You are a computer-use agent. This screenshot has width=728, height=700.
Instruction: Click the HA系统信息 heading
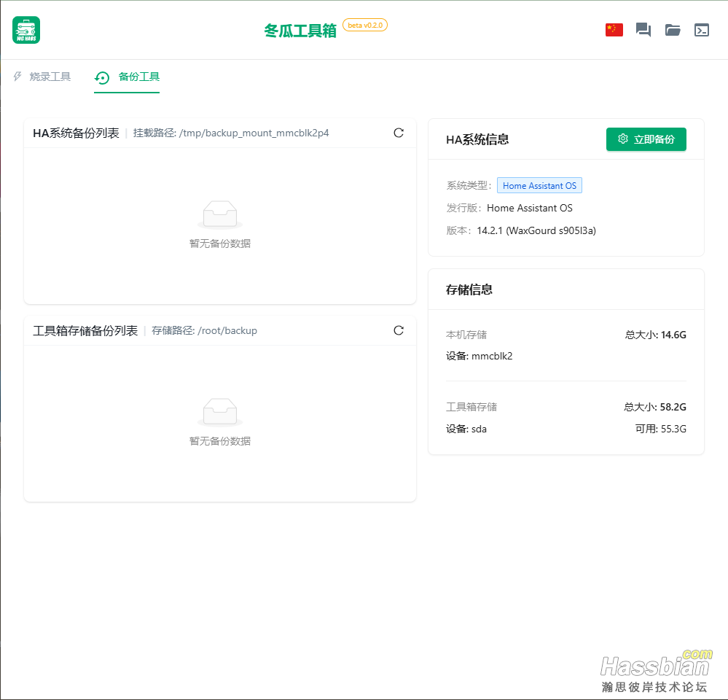pos(477,139)
